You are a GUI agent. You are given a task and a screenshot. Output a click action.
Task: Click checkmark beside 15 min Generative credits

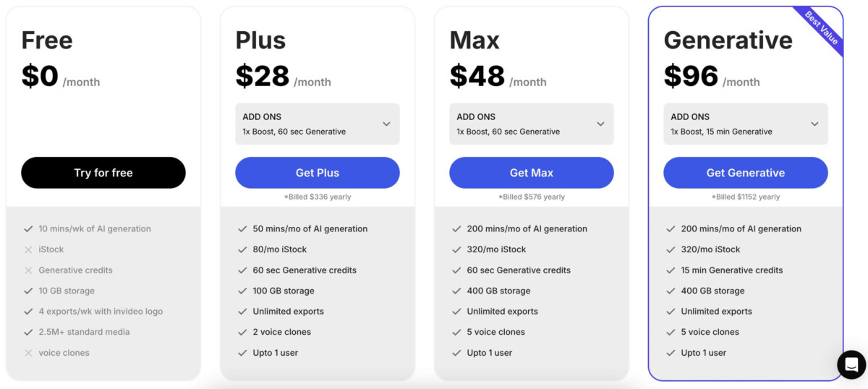click(671, 270)
